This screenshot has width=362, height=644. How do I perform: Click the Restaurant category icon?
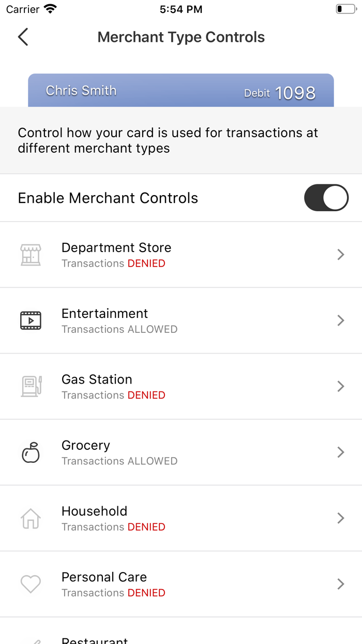pyautogui.click(x=31, y=641)
